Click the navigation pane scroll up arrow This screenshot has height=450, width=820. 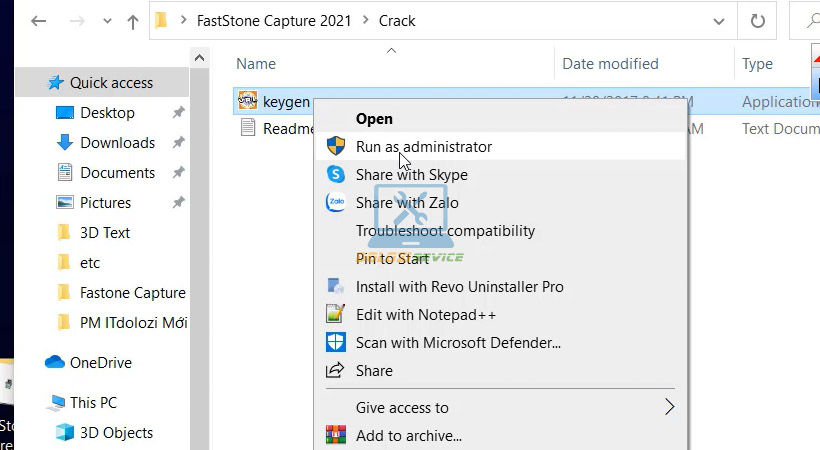199,58
